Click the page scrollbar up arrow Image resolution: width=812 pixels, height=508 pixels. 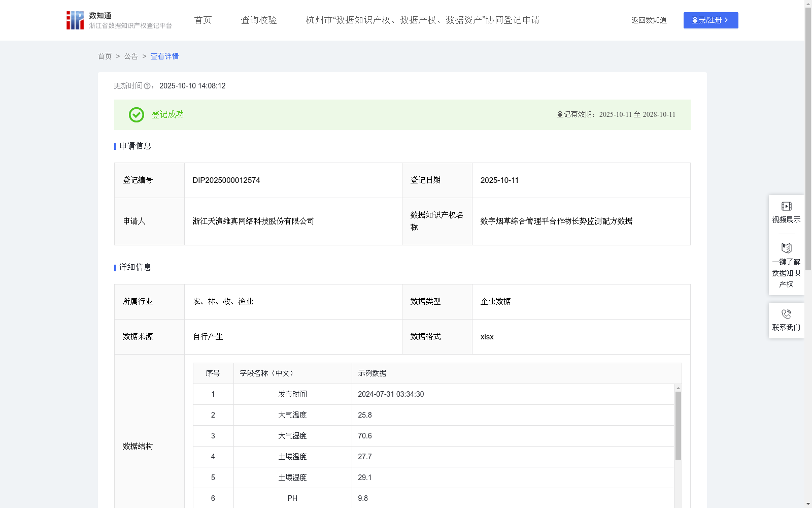808,4
